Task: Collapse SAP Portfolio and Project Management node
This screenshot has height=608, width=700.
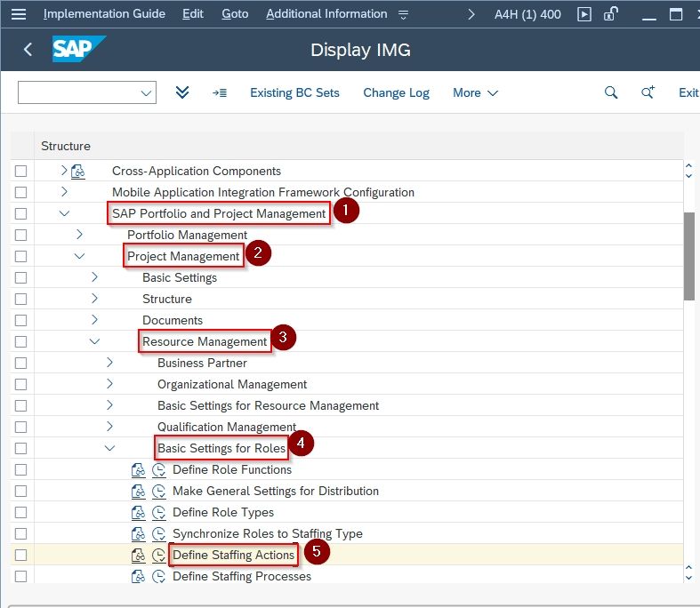Action: click(x=64, y=213)
